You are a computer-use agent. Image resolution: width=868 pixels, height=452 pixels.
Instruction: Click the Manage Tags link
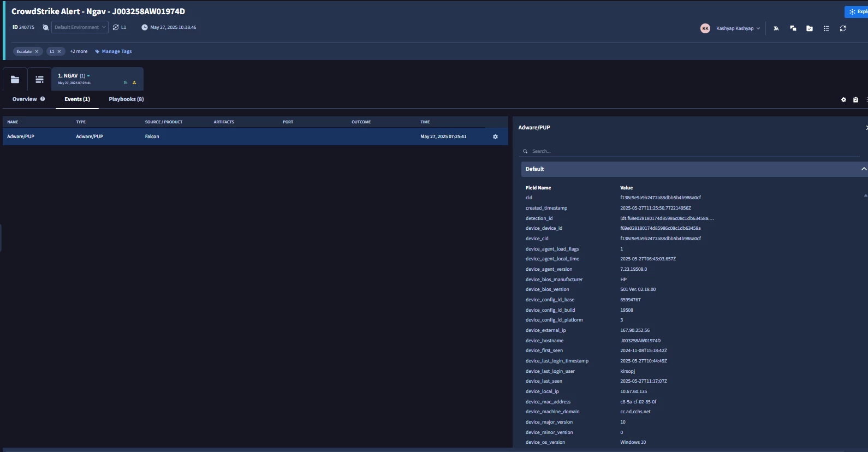(x=114, y=51)
